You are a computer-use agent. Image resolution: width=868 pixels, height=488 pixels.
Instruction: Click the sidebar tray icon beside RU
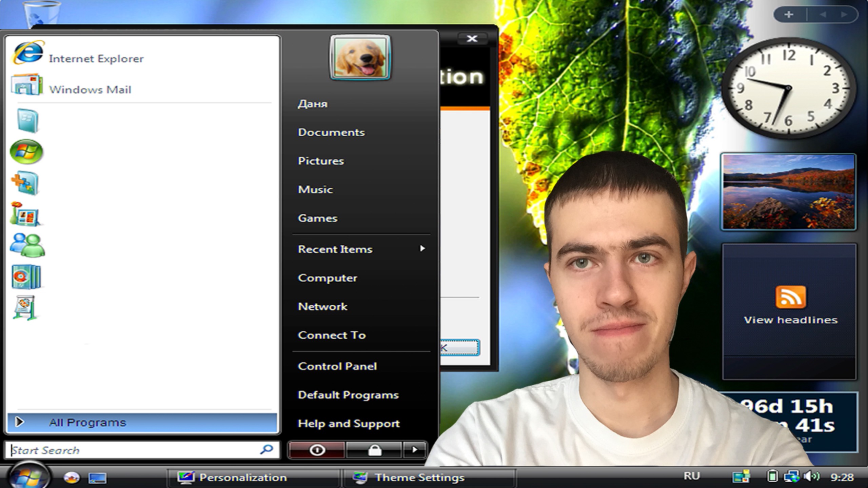[741, 476]
